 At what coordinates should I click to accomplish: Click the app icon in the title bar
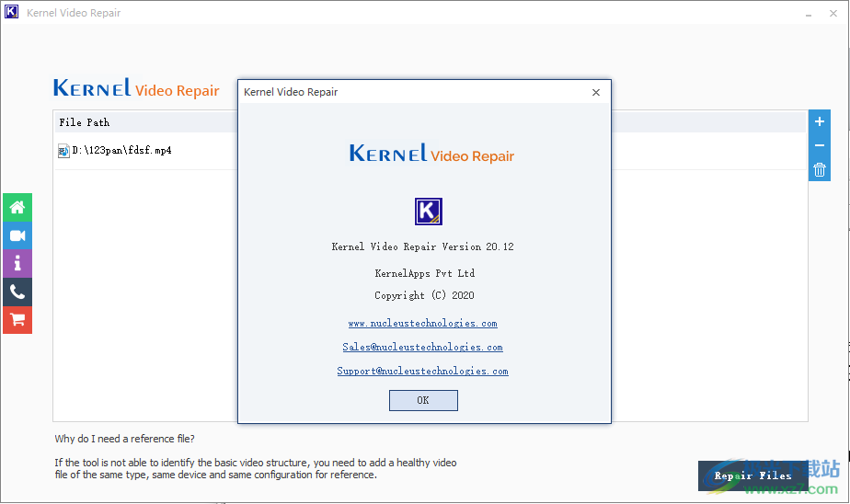tap(11, 12)
